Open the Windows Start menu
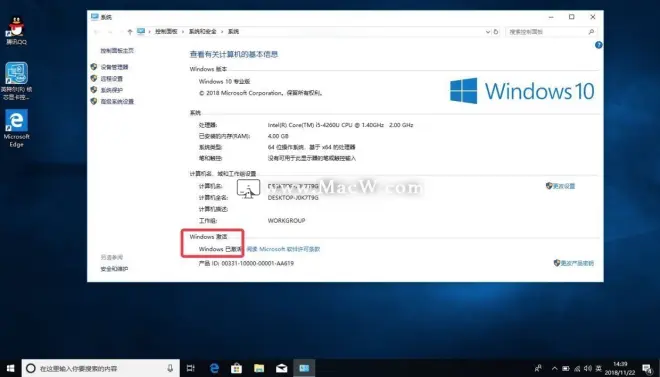The width and height of the screenshot is (660, 377). pos(10,368)
